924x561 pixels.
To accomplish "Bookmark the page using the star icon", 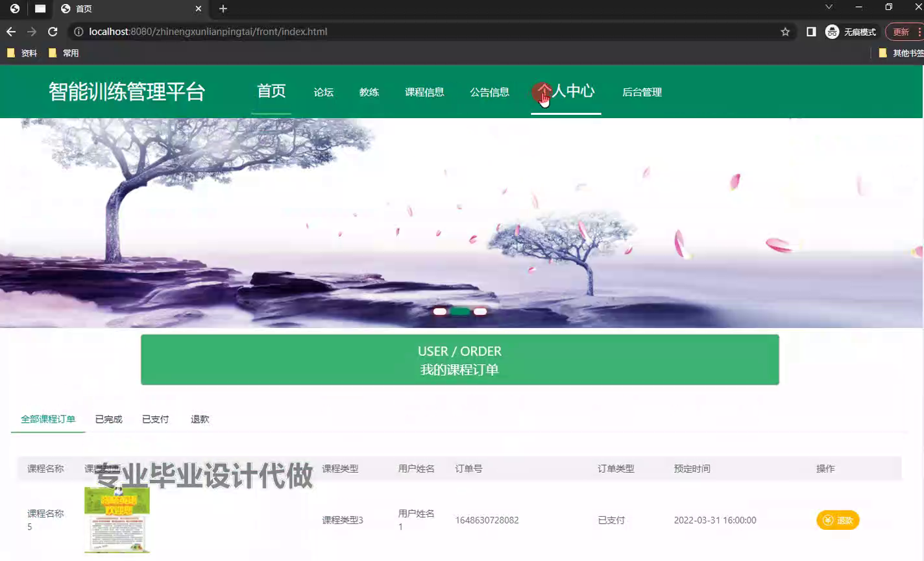I will coord(785,31).
